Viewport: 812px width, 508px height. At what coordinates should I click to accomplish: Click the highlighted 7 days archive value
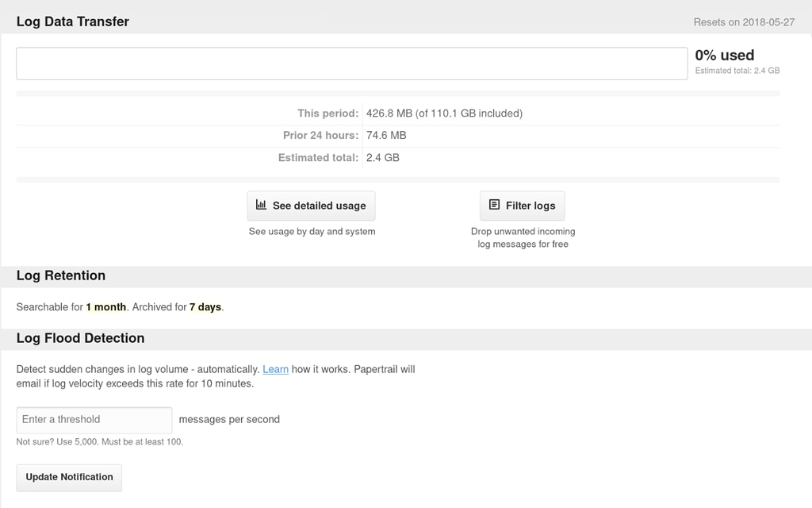pos(205,306)
